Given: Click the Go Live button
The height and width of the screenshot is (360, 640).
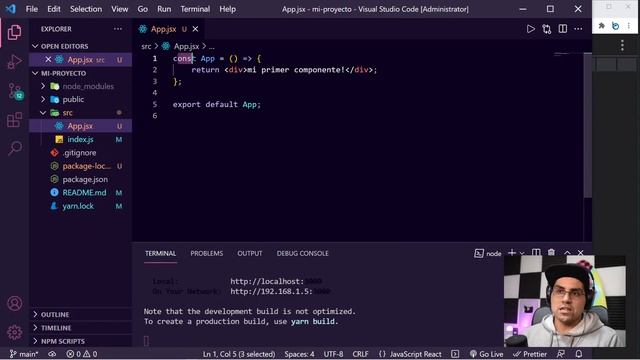Looking at the screenshot, I should (x=487, y=354).
